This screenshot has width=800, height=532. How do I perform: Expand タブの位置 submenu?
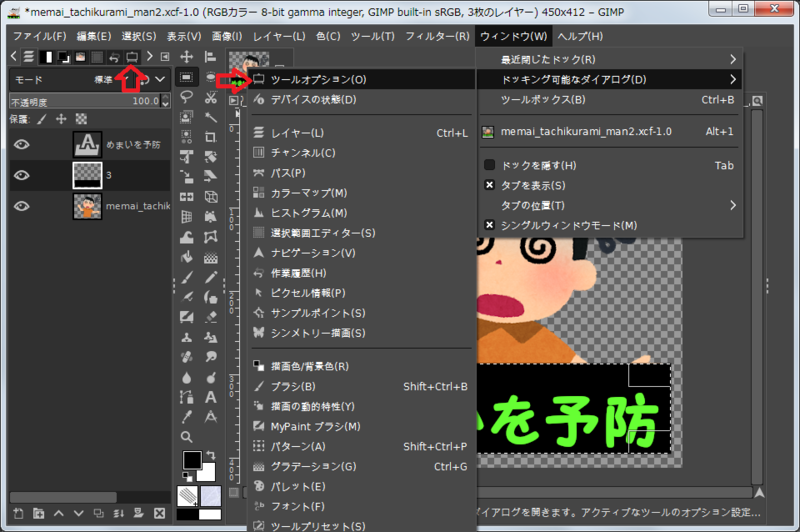(x=610, y=205)
